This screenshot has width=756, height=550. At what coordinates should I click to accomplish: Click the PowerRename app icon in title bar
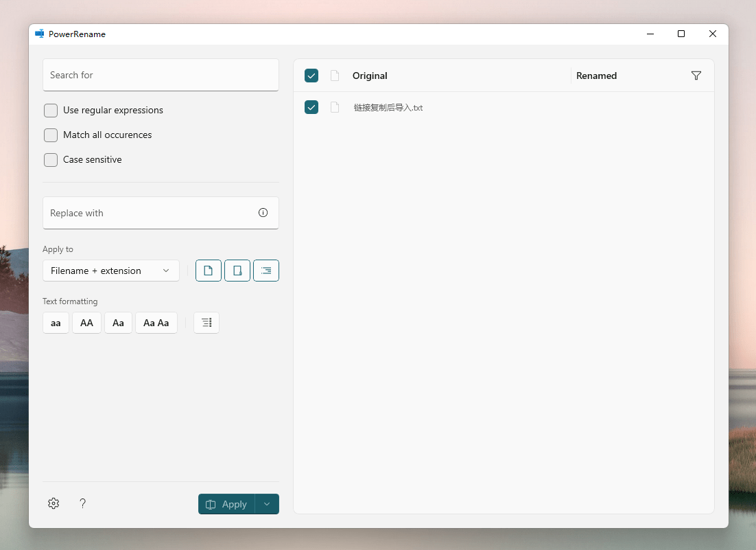point(40,34)
